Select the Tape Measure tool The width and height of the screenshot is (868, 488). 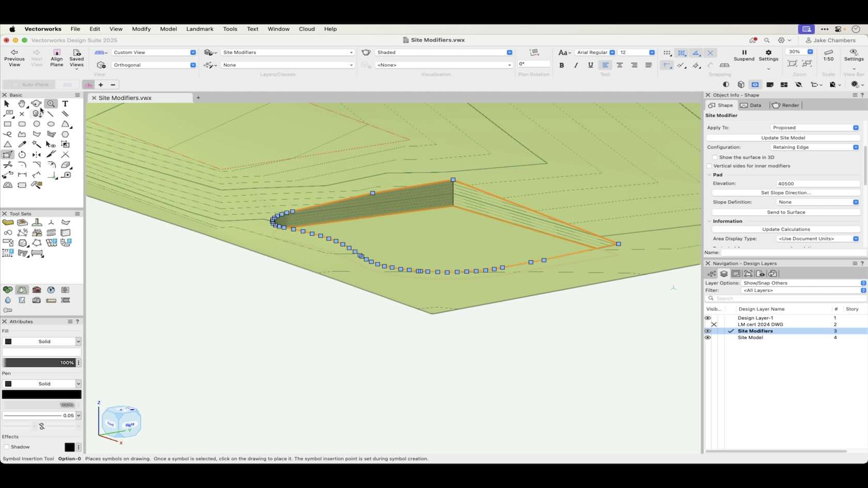(66, 176)
